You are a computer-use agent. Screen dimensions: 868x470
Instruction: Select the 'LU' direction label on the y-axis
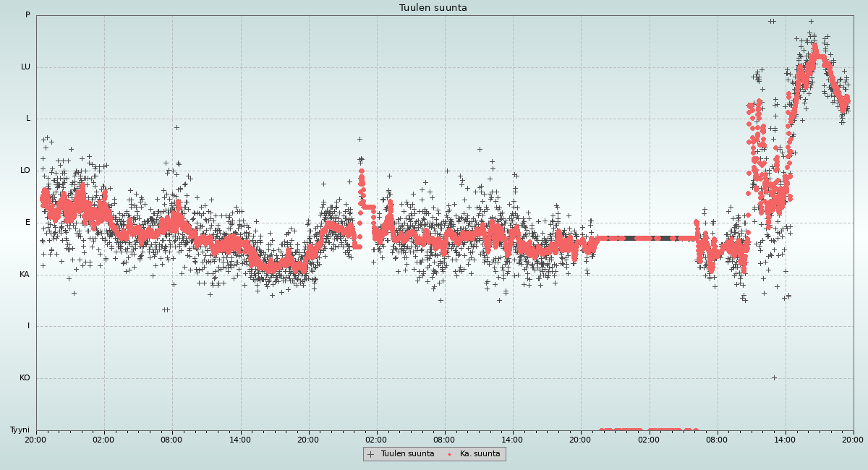[x=25, y=67]
